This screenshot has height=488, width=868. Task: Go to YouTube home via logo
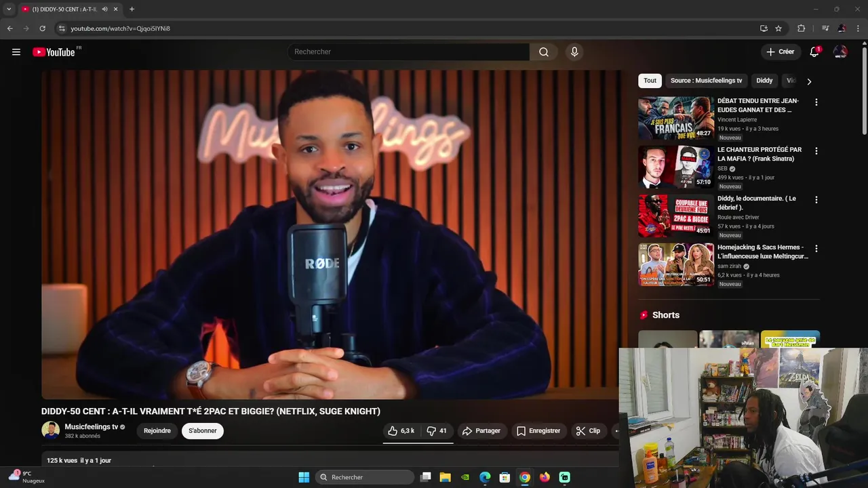(54, 52)
